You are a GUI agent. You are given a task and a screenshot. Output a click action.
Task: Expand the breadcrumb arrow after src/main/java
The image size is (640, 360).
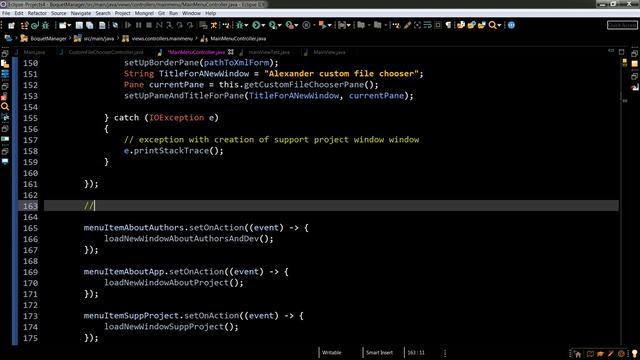118,38
